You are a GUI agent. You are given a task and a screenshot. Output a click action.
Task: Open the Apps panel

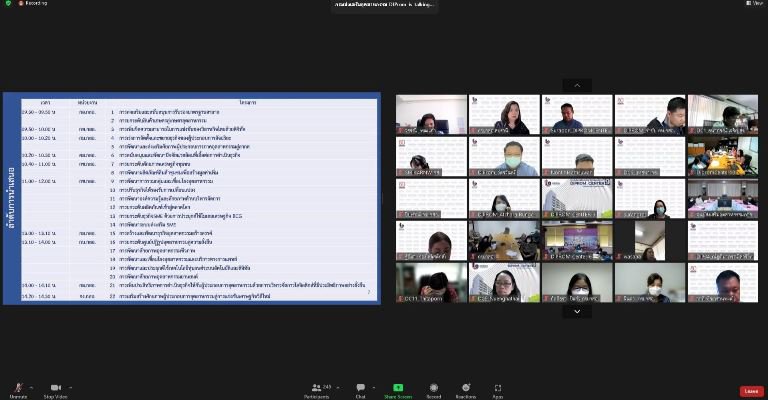(498, 390)
